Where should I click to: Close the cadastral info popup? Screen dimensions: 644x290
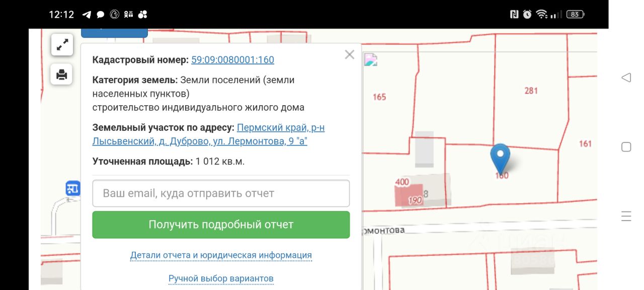350,55
